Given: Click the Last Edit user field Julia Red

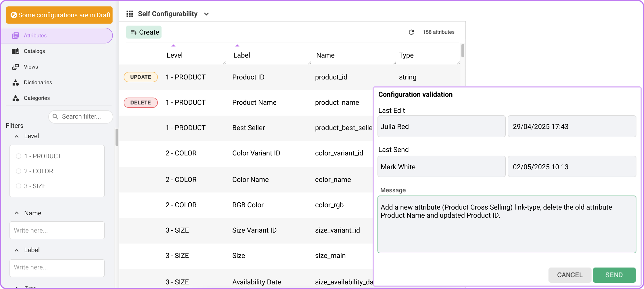Looking at the screenshot, I should 441,126.
